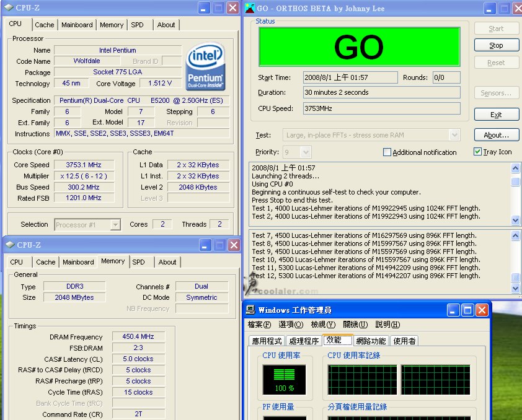
Task: Click the CPU Speed field showing 3753MHz
Action: [x=381, y=108]
